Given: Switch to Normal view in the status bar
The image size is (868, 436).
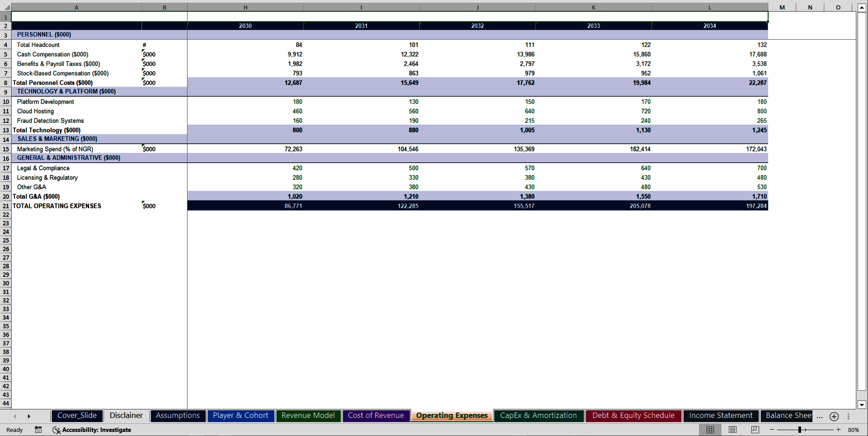Looking at the screenshot, I should [x=710, y=430].
